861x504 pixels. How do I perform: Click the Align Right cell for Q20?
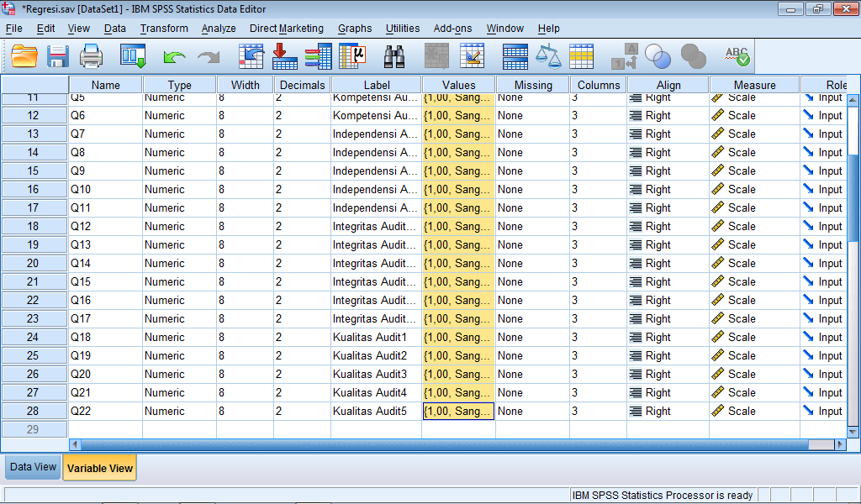click(668, 375)
